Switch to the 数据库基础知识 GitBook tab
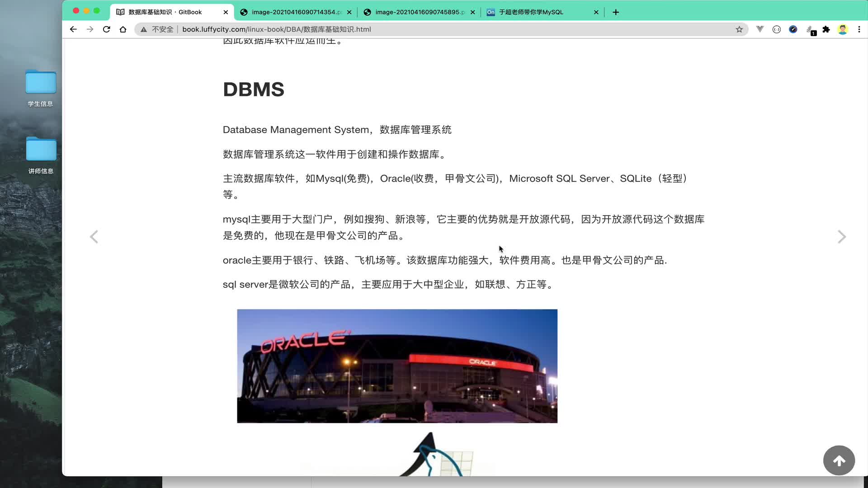 172,12
